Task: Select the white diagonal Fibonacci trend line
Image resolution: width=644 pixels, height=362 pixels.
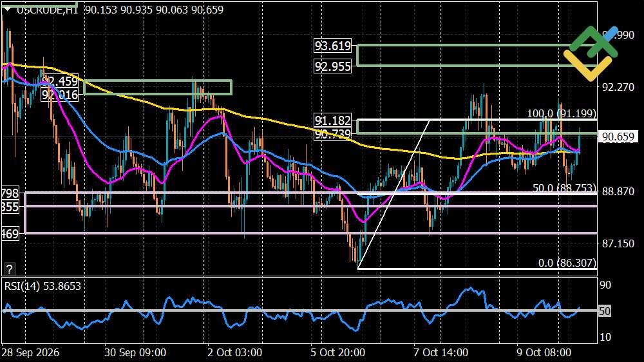Action: click(393, 195)
